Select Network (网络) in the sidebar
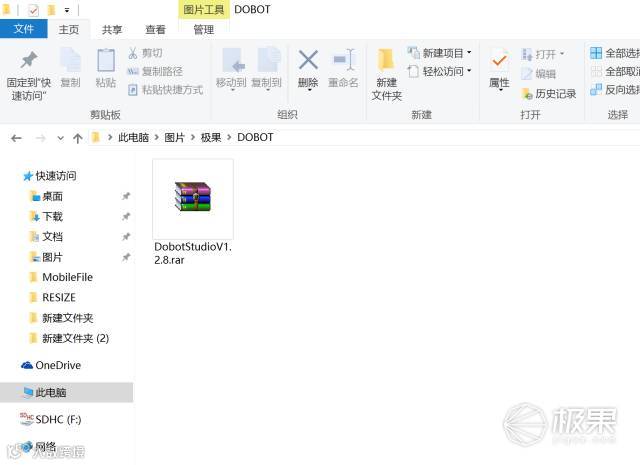 (45, 447)
